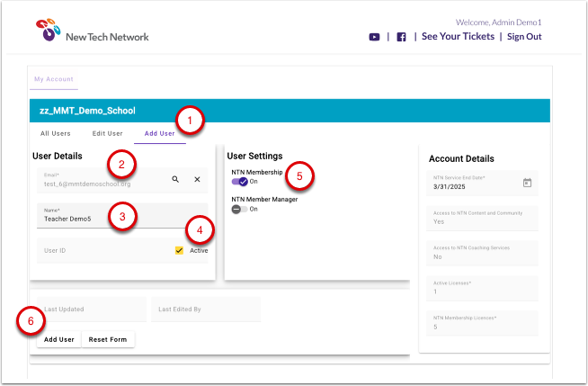Open the My Account tab
This screenshot has width=588, height=386.
pyautogui.click(x=54, y=79)
